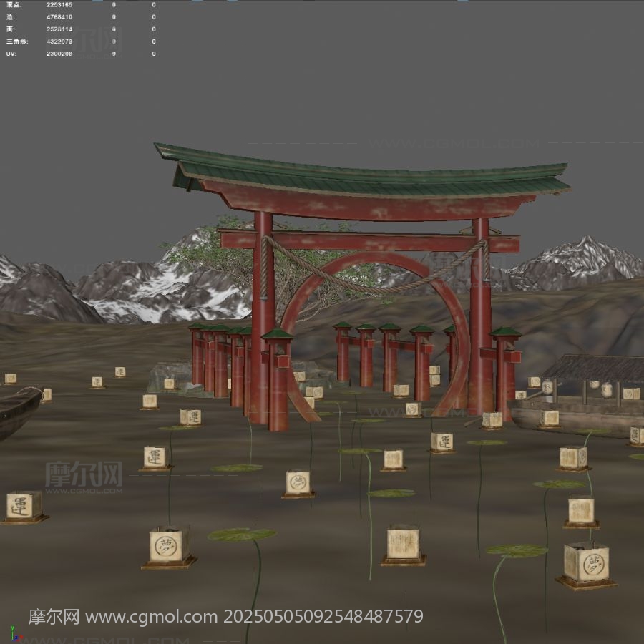The width and height of the screenshot is (644, 644).
Task: Click the triangle count value 4322079
Action: tap(59, 42)
